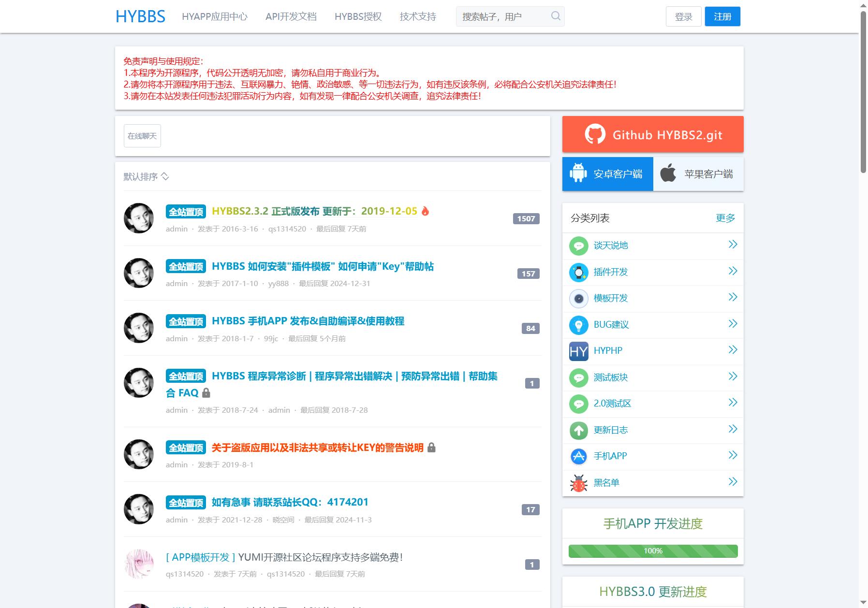
Task: Open the HYAPP应用中心 nav item
Action: (x=215, y=16)
